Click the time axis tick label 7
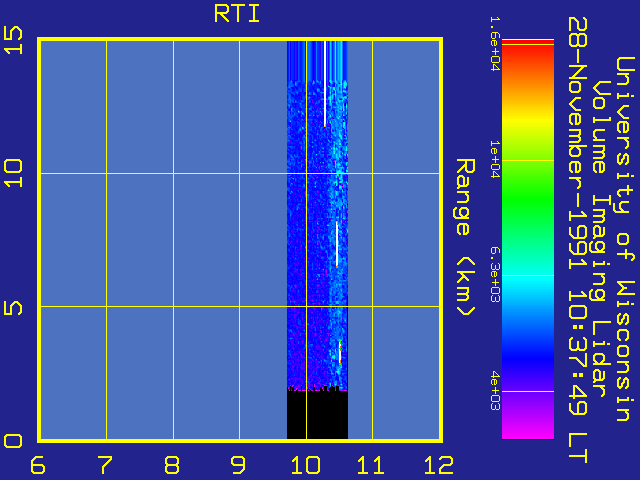 coord(105,465)
